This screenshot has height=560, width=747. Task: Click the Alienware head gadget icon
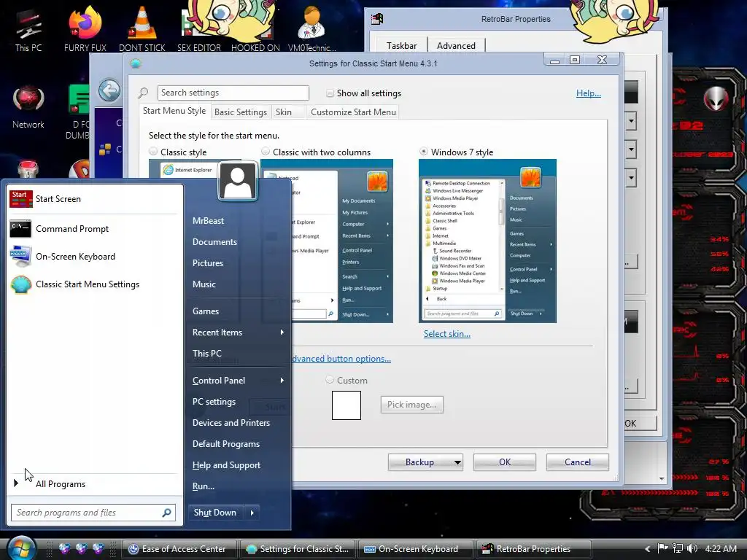716,99
